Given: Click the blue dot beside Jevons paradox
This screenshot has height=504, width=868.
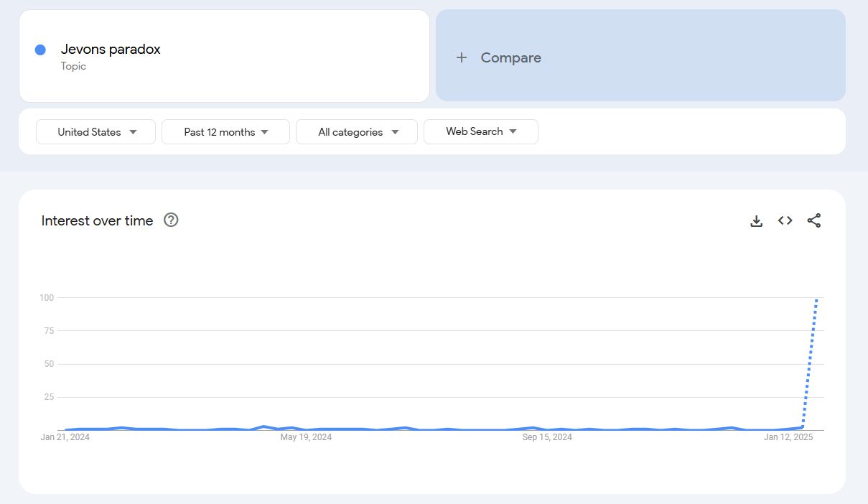Looking at the screenshot, I should click(x=40, y=50).
